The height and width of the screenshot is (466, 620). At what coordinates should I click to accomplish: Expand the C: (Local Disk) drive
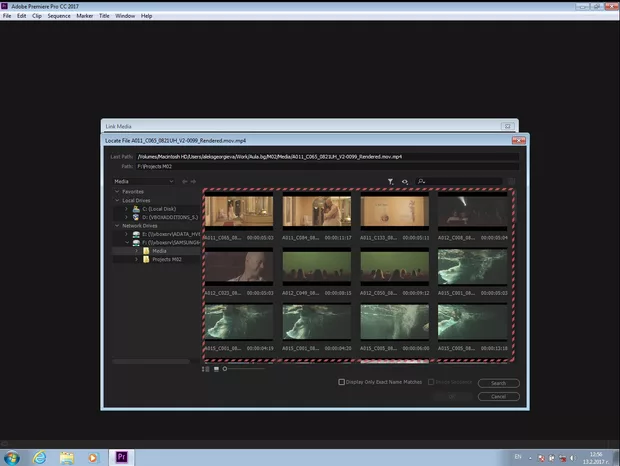click(126, 208)
